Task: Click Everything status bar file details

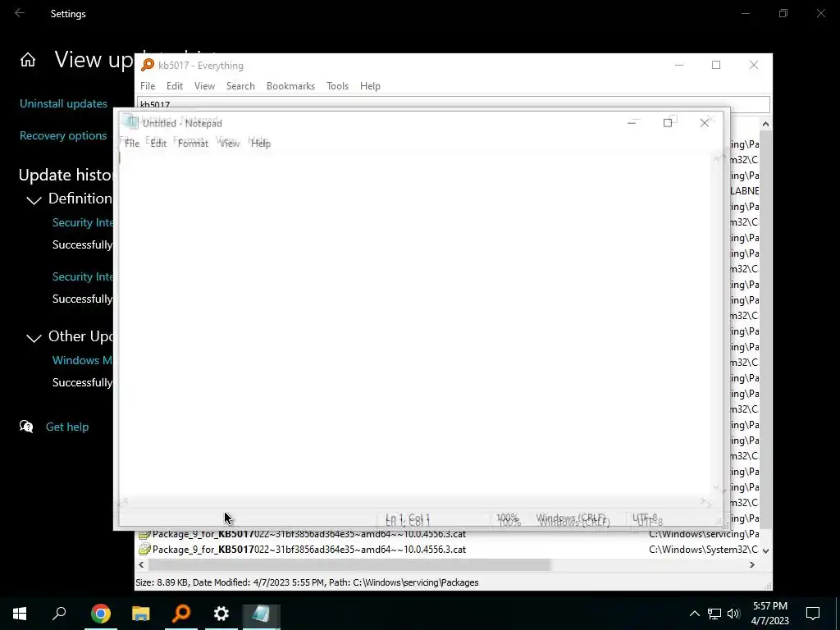Action: pos(307,582)
